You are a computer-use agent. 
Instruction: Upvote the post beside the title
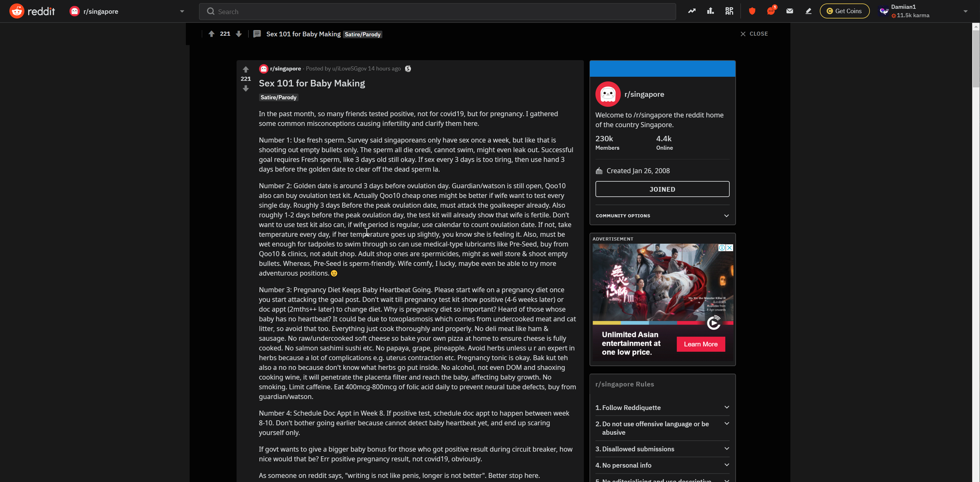click(246, 69)
